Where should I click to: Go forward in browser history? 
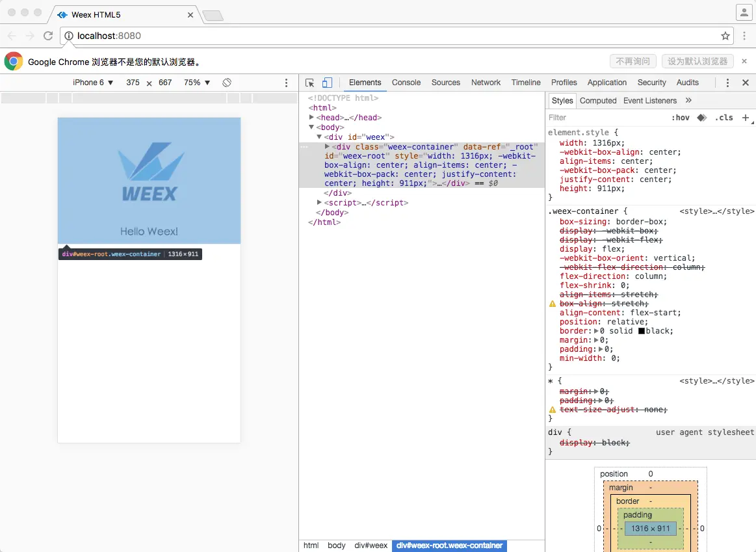[x=30, y=36]
